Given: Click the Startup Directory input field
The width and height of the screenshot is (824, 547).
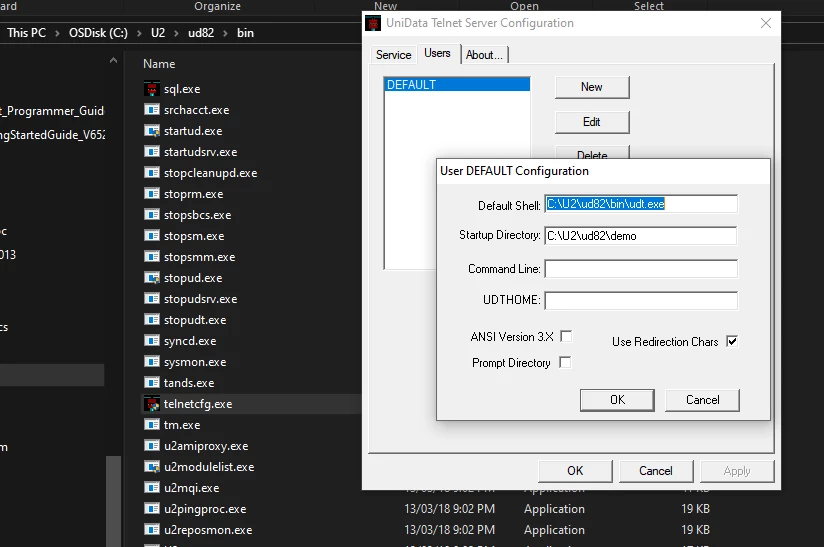Looking at the screenshot, I should (x=641, y=236).
